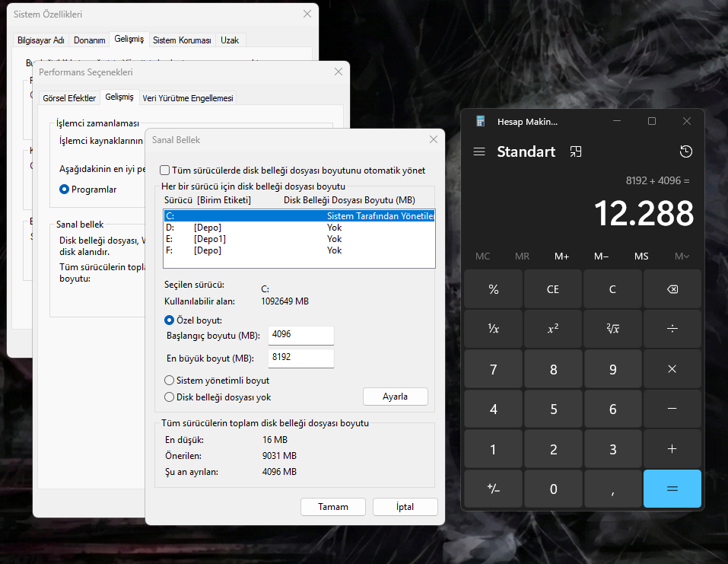Open Bilgisayar Adı tab in Sistem Özellikleri
The width and height of the screenshot is (728, 564).
[x=41, y=40]
